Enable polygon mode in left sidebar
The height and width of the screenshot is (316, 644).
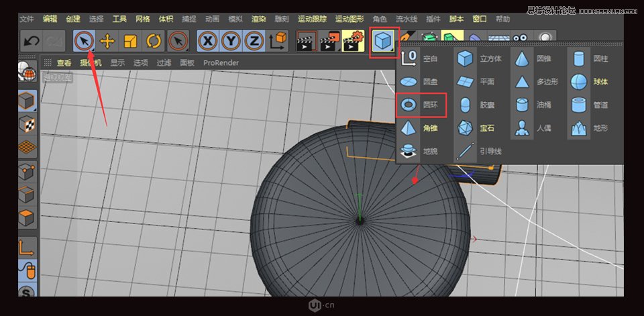(26, 219)
